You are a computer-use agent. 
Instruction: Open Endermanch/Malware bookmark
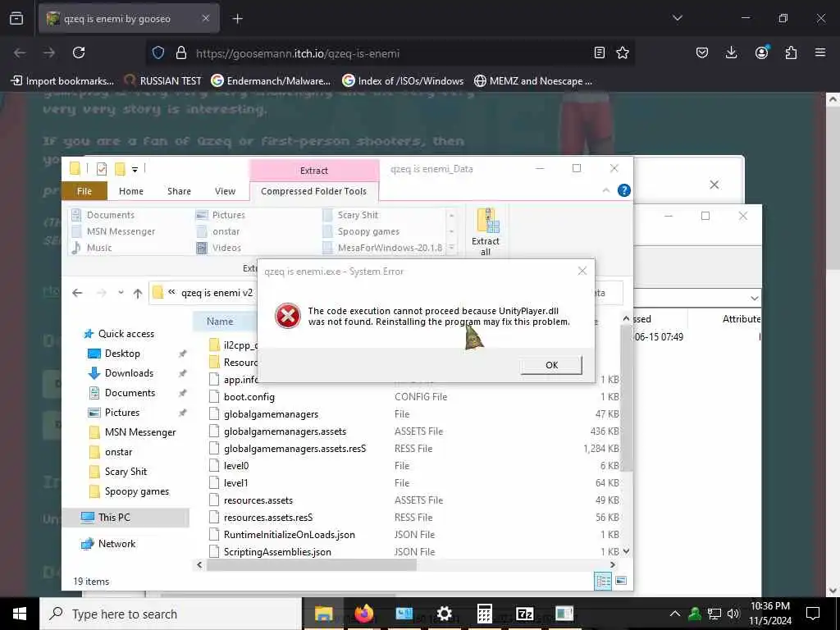click(271, 81)
